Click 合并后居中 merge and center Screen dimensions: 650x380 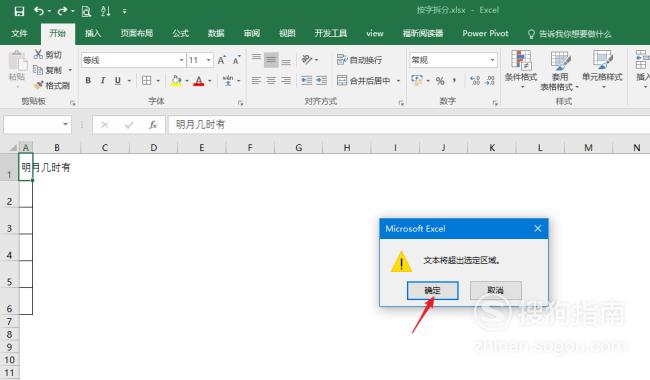coord(364,80)
